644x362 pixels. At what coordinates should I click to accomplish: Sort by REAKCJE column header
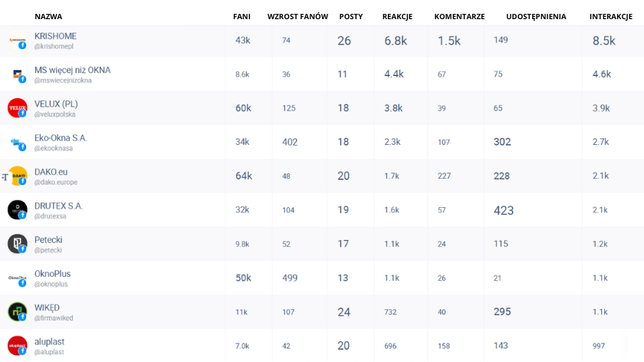(x=397, y=16)
